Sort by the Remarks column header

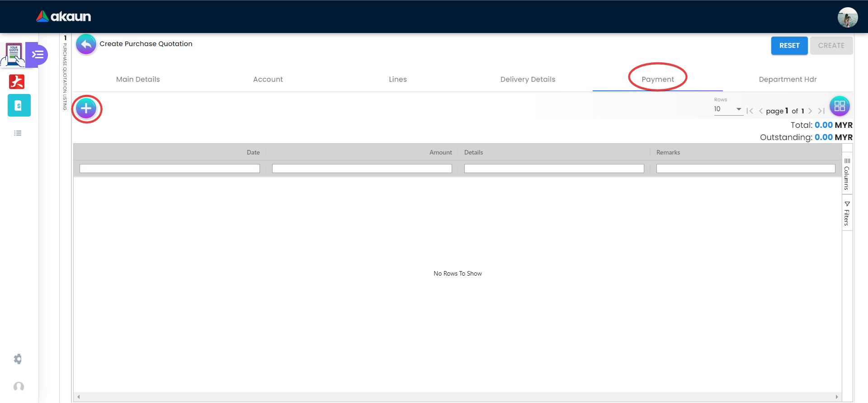coord(668,152)
